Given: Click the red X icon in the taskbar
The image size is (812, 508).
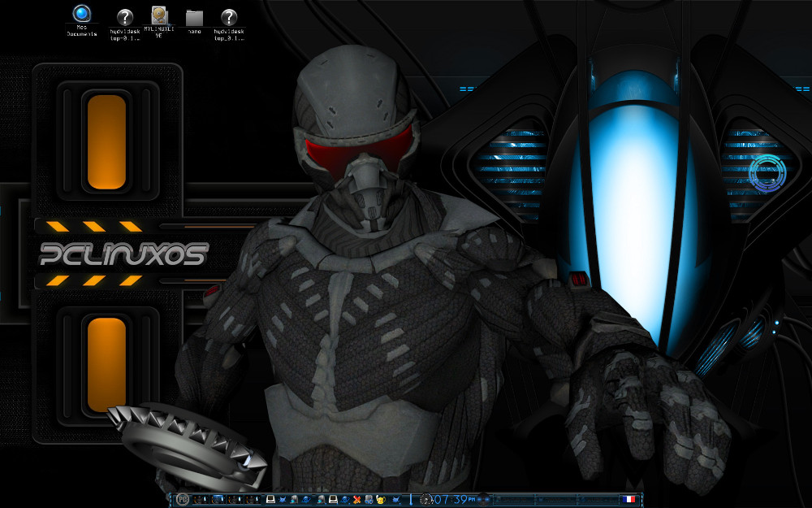Looking at the screenshot, I should [356, 500].
